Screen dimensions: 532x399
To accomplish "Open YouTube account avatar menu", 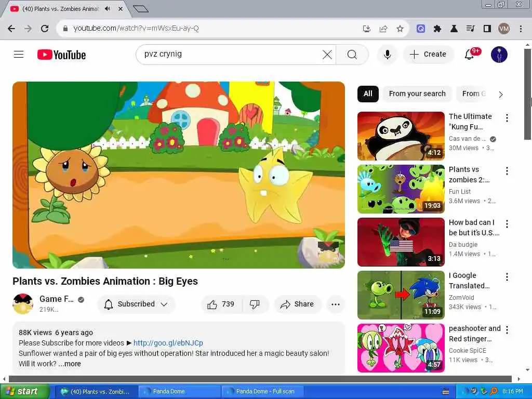I will [x=499, y=55].
